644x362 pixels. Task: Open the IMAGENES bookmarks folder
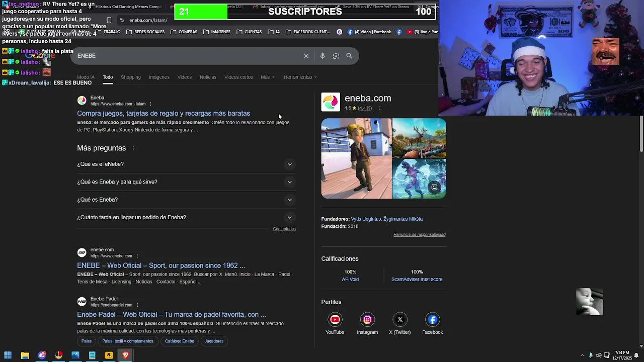point(217,32)
